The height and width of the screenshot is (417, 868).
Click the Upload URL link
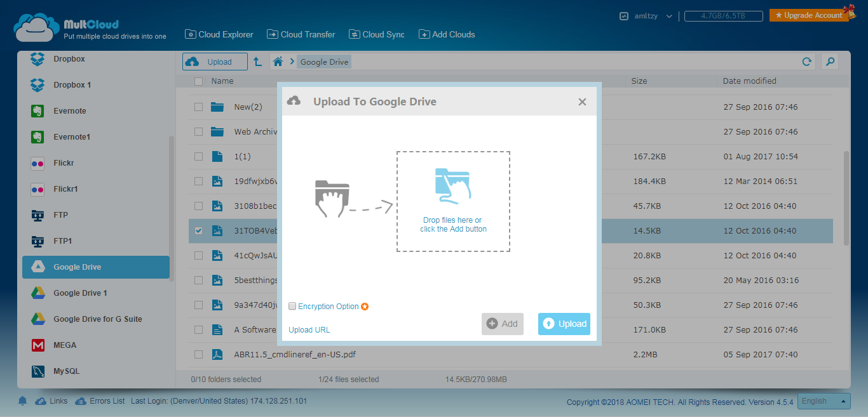(309, 330)
